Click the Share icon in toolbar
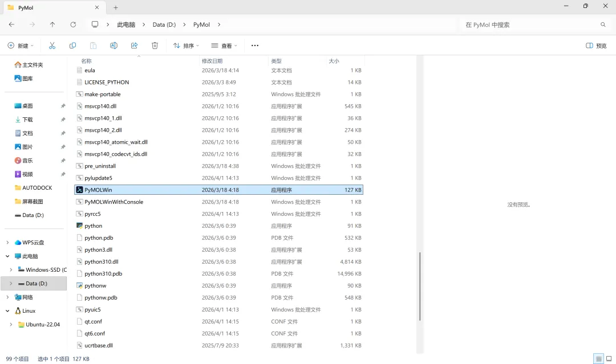The height and width of the screenshot is (364, 616). tap(135, 46)
